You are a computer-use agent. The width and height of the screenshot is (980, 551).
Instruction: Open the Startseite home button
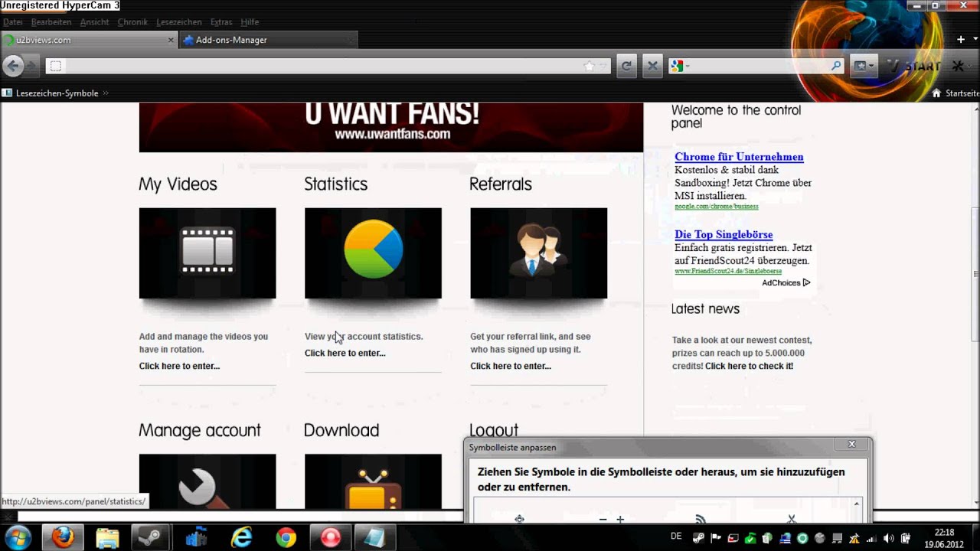(955, 93)
